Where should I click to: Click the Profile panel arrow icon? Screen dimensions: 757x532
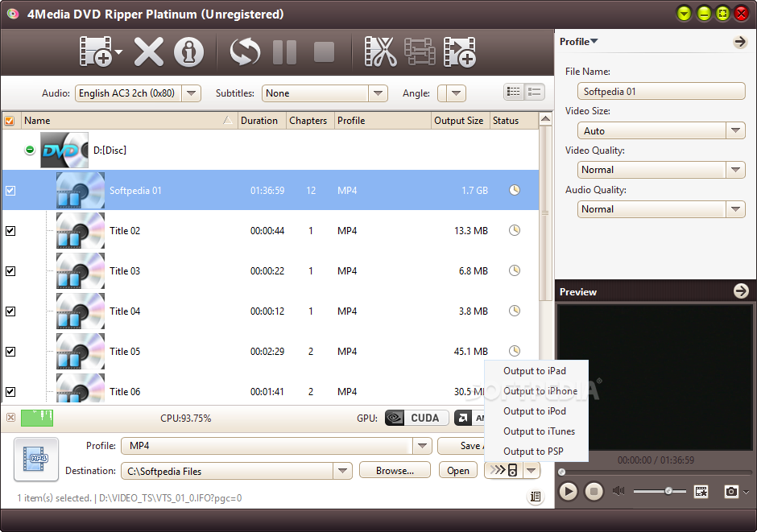[x=739, y=42]
